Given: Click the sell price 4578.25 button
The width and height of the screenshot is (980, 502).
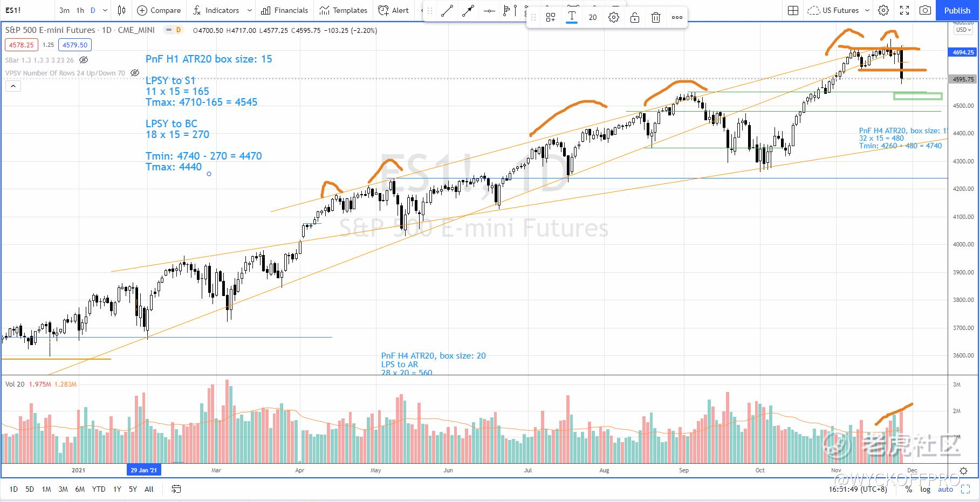Looking at the screenshot, I should [x=22, y=45].
